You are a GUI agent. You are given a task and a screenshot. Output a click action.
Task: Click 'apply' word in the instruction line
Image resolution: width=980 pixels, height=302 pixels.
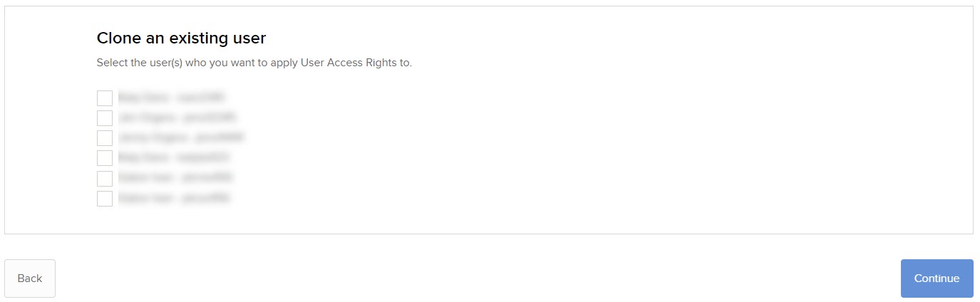(x=284, y=63)
